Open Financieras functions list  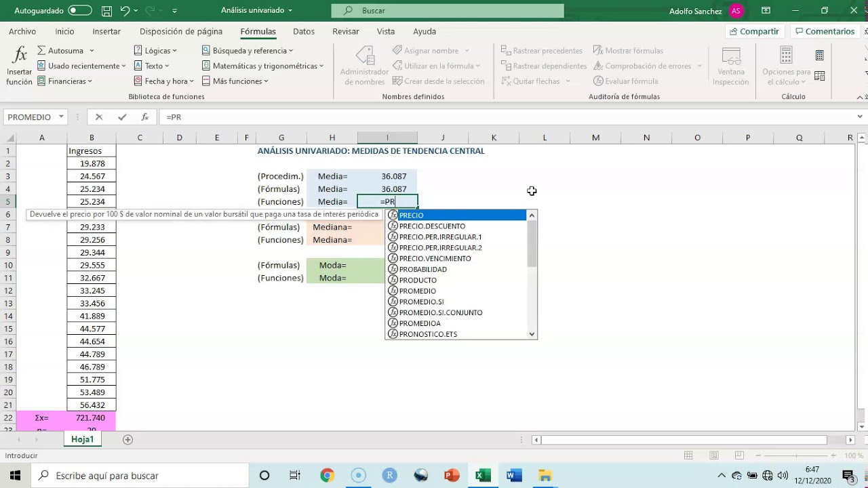64,81
